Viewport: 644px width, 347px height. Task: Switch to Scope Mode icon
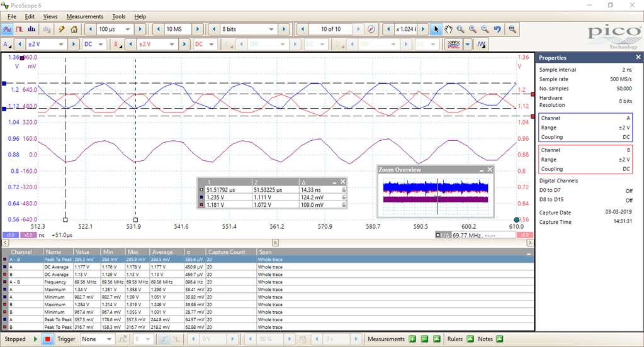tap(8, 29)
